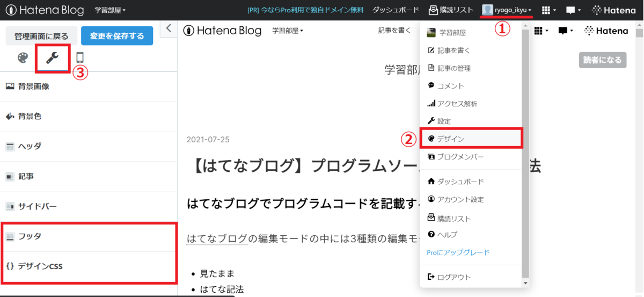Open ヘルプ from menu

471,235
